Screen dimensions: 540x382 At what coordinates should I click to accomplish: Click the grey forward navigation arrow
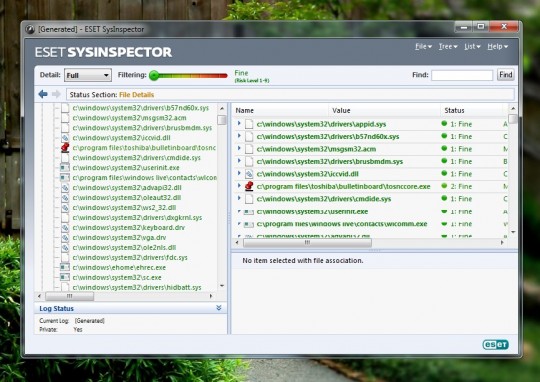(x=56, y=94)
